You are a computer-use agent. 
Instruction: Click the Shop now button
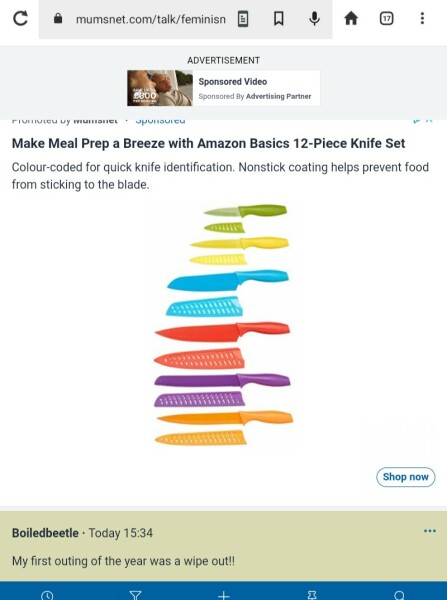click(x=406, y=477)
